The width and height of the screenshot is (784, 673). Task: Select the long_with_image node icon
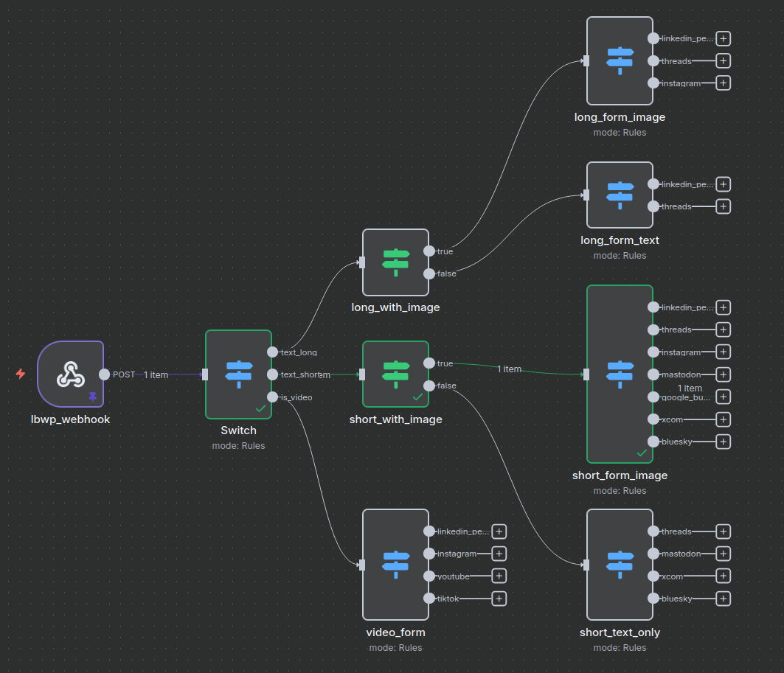pos(395,262)
